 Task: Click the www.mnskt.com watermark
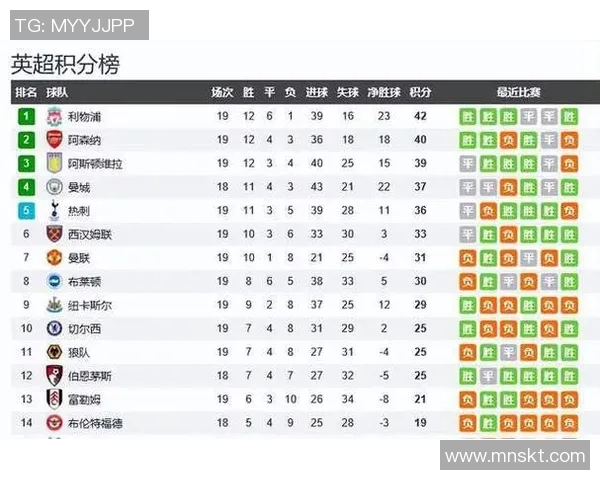pyautogui.click(x=515, y=456)
